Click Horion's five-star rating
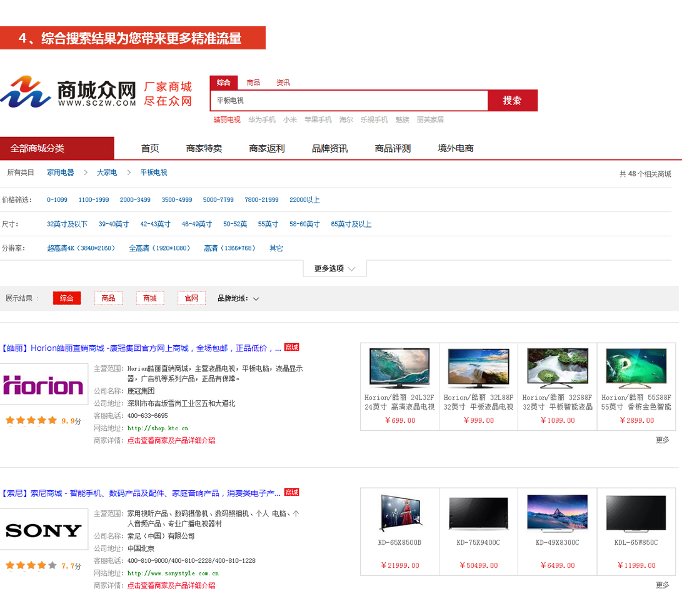 pos(31,421)
